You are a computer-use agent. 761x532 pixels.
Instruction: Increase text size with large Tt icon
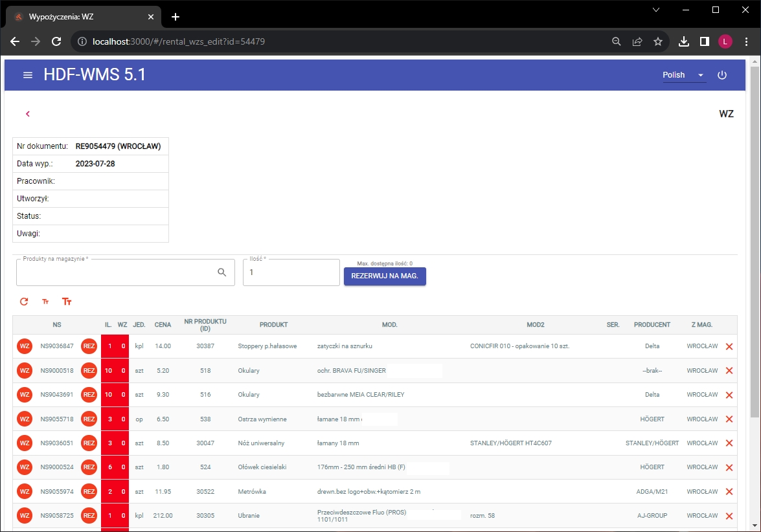(67, 302)
